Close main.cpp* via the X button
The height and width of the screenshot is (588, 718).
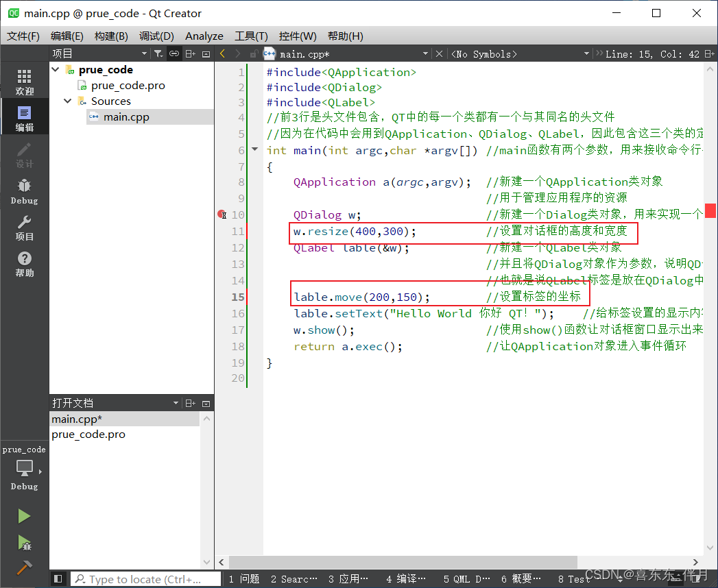(439, 53)
